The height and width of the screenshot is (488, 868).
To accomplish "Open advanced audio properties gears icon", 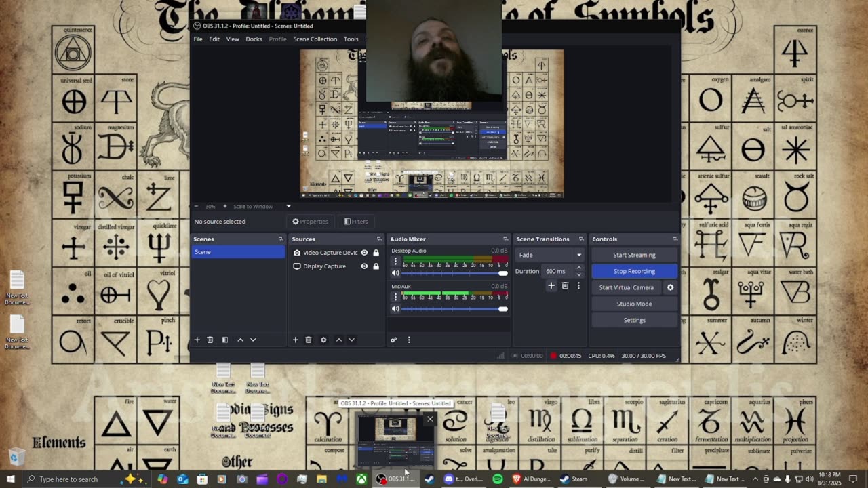I will tap(393, 340).
